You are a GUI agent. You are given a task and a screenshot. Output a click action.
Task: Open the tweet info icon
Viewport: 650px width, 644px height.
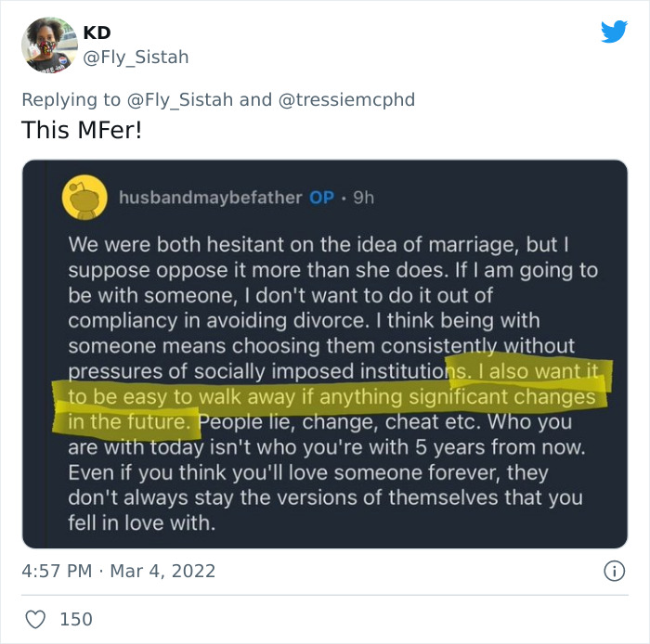click(614, 571)
